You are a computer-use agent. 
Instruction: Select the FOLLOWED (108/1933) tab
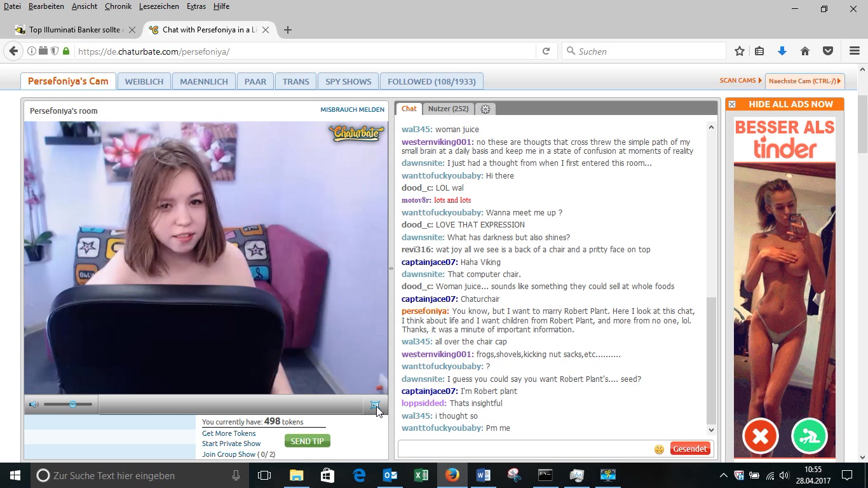(x=431, y=81)
